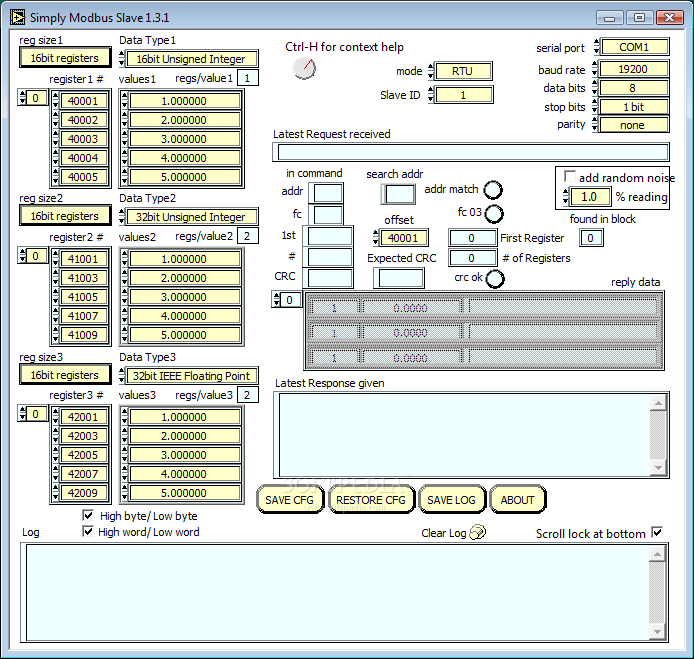Viewport: 694px width, 659px height.
Task: Click register 40003 field
Action: pos(83,139)
